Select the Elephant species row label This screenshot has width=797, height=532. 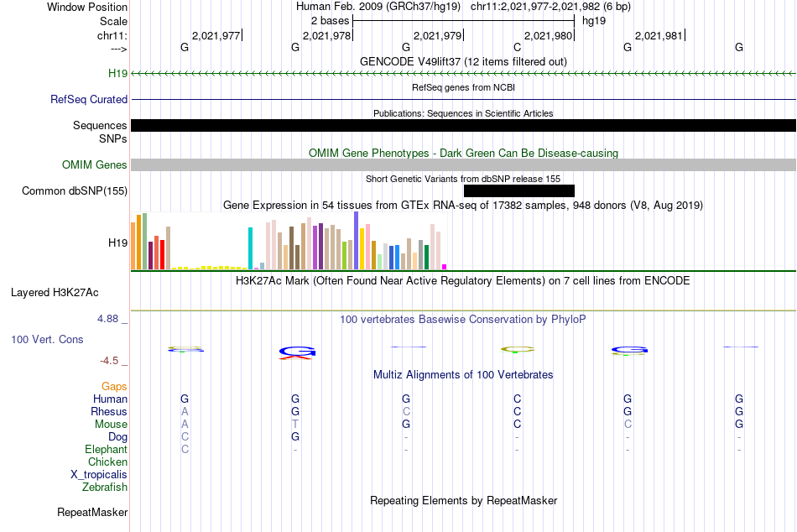106,449
